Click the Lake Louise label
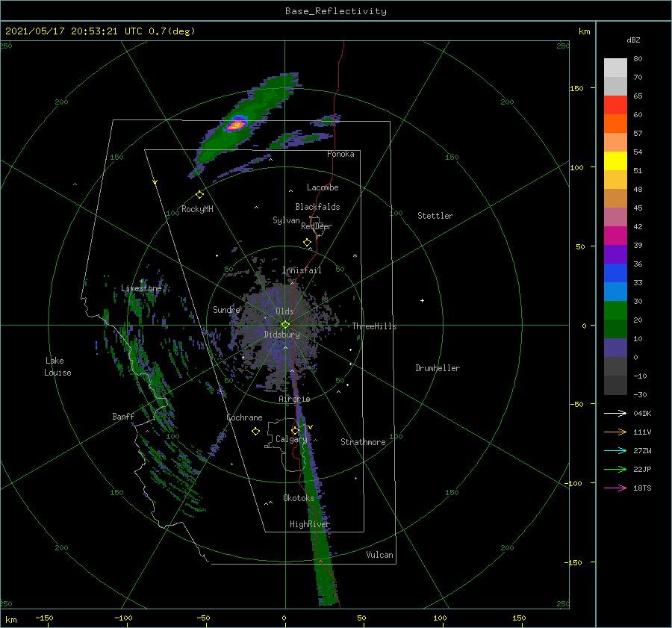The image size is (672, 628). click(57, 367)
